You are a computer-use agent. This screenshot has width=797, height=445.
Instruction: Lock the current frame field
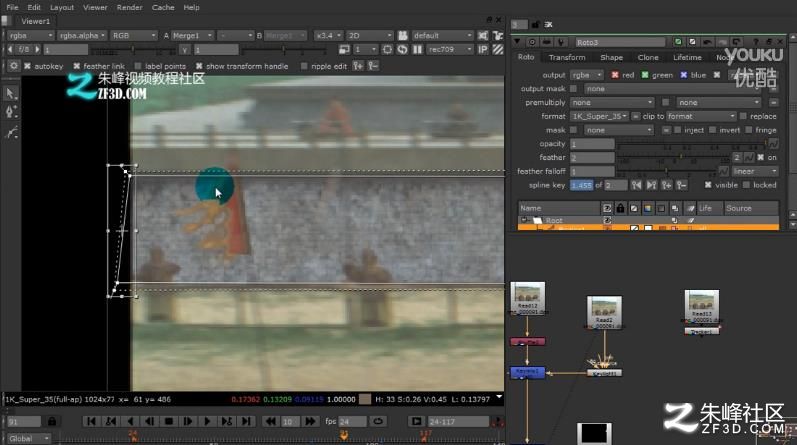pos(52,422)
